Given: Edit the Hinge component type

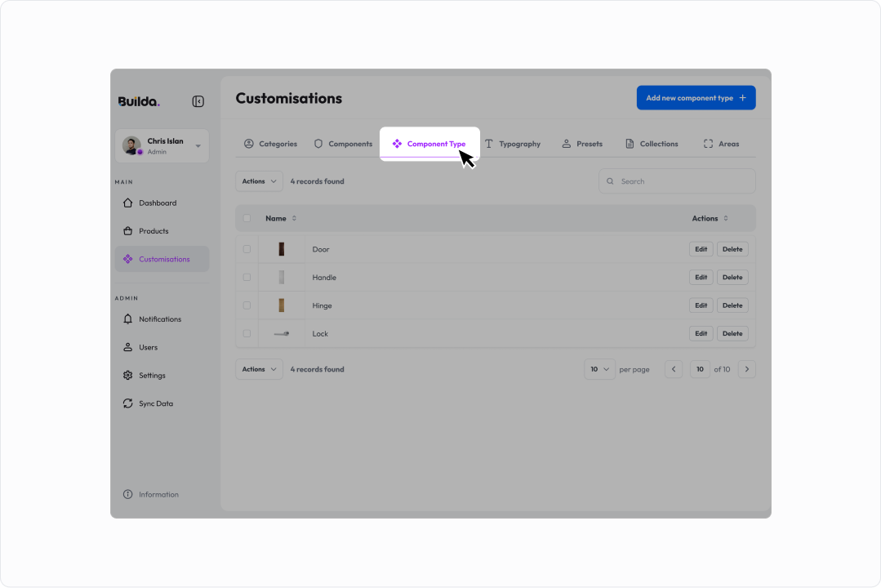Looking at the screenshot, I should 701,305.
